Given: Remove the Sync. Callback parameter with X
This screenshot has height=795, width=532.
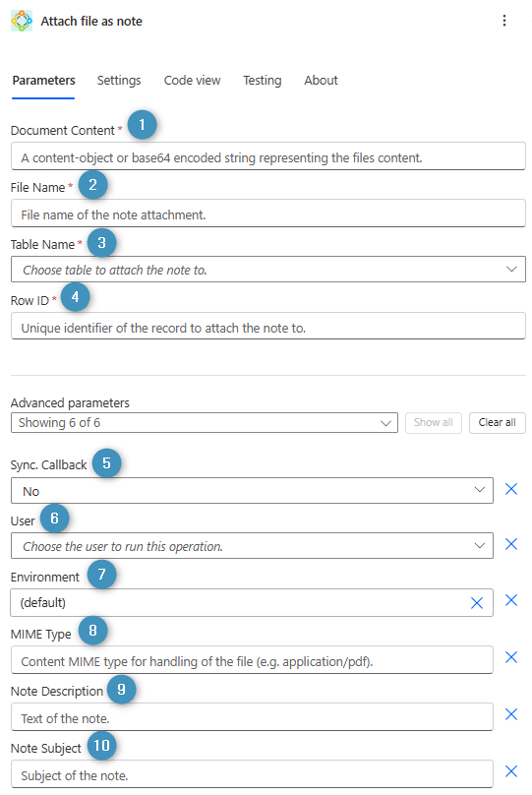Looking at the screenshot, I should (x=511, y=489).
